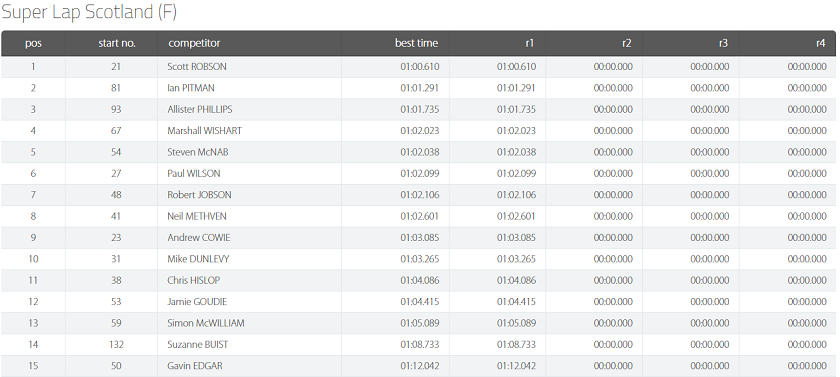This screenshot has height=377, width=840.
Task: Click Gavin EDGAR best time 01:12.042
Action: (419, 366)
